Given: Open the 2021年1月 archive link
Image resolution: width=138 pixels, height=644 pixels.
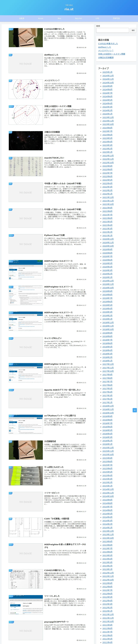Looking at the screenshot, I should point(107,235).
